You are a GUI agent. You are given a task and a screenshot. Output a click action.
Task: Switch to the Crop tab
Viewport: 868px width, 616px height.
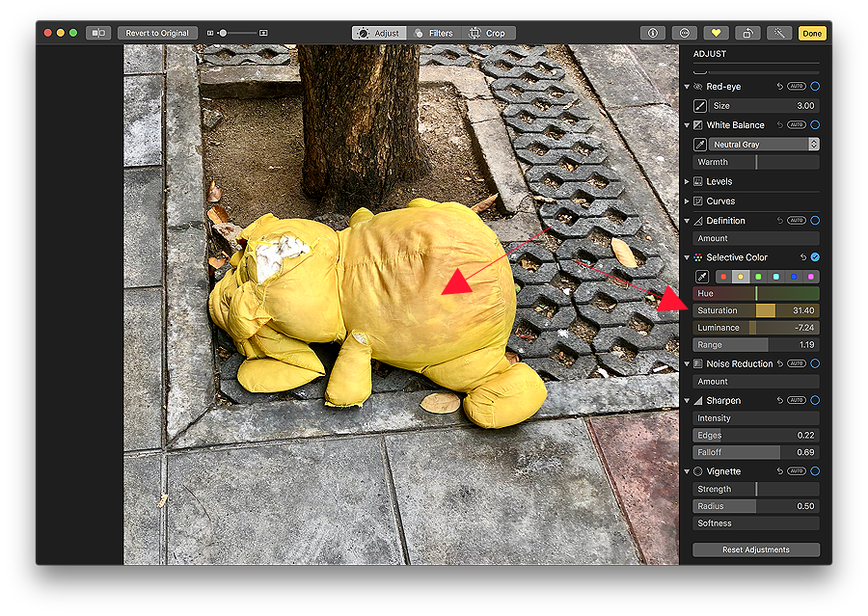[x=488, y=33]
